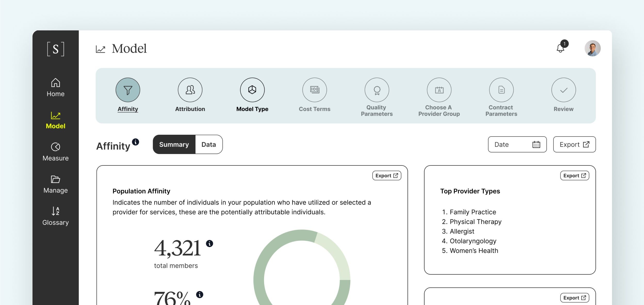Select Quality Parameters ribbon icon
Screen dimensions: 644x305
point(377,90)
